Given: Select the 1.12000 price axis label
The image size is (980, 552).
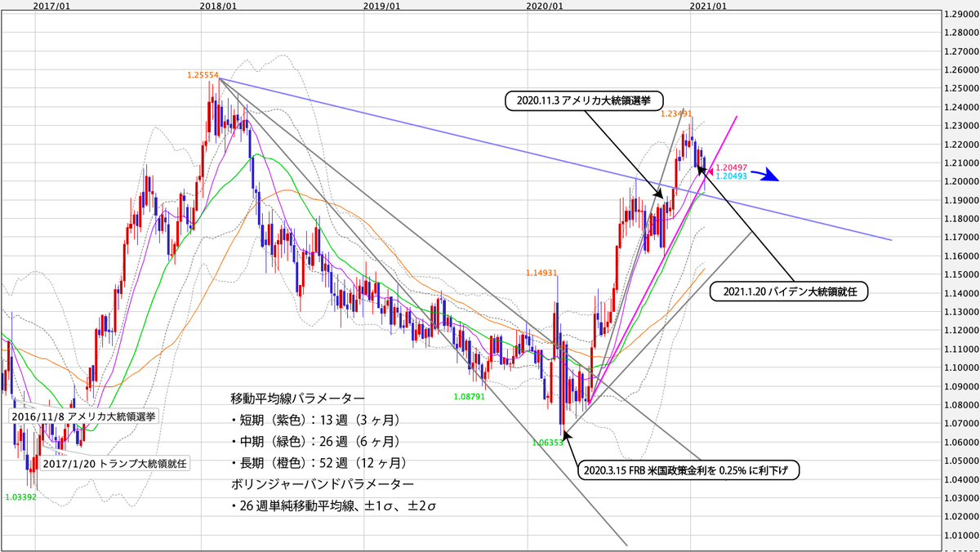Looking at the screenshot, I should [960, 331].
